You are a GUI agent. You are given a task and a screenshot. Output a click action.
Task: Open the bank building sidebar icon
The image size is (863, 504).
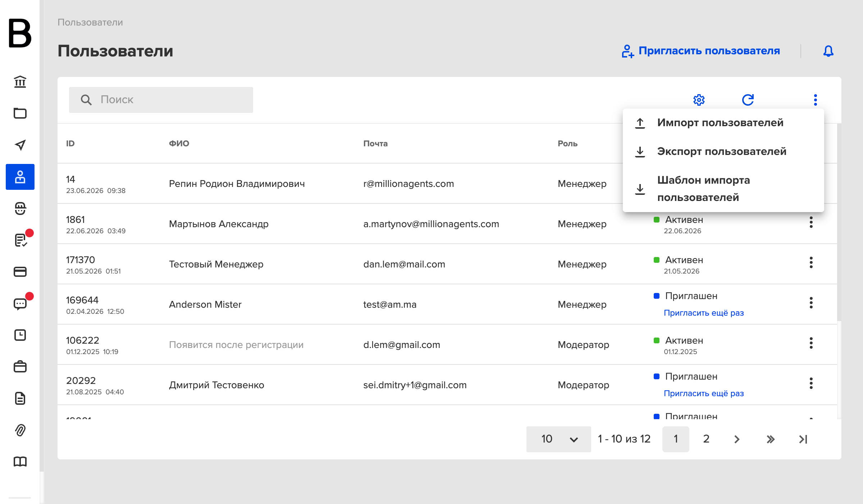tap(20, 82)
